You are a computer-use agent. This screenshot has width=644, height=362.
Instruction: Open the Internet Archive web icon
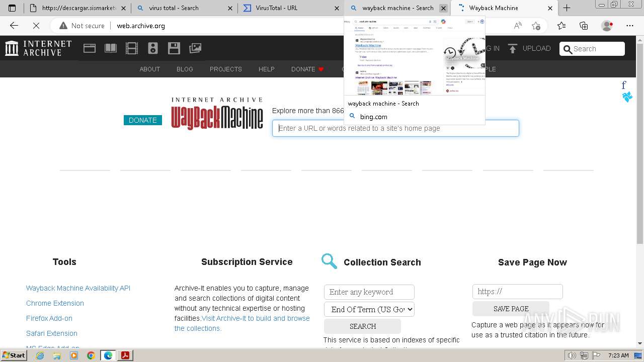tap(90, 48)
